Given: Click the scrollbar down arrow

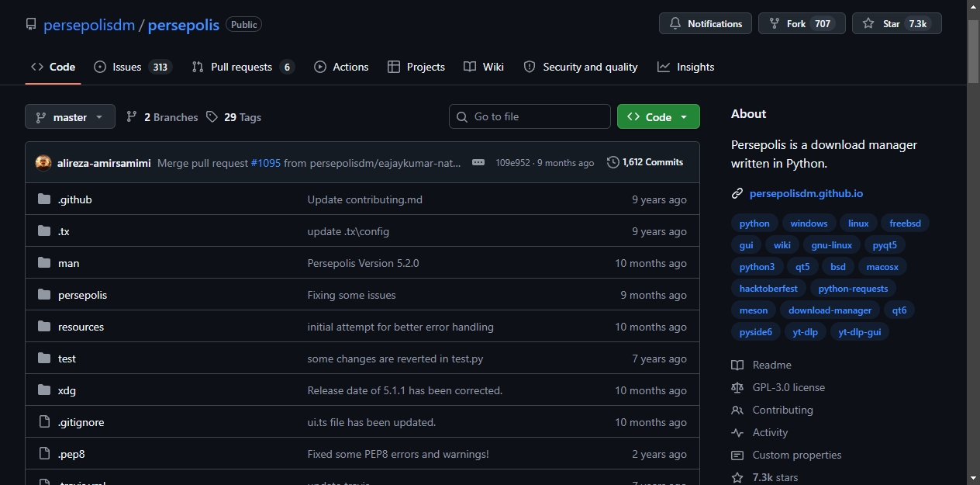Looking at the screenshot, I should tap(973, 477).
